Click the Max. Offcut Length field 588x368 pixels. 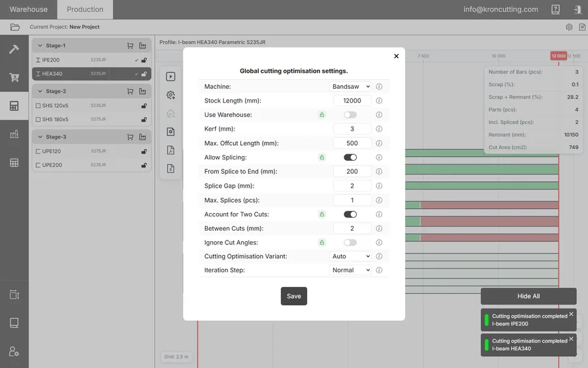(352, 143)
